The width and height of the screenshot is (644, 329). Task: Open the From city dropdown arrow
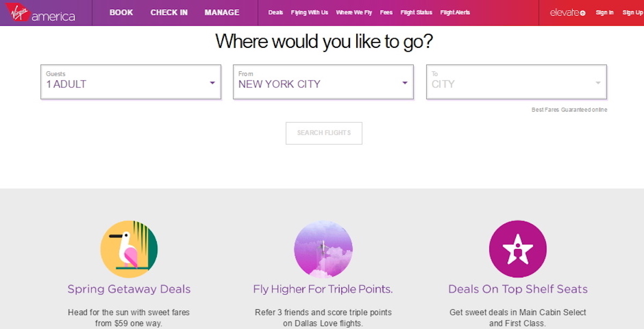click(x=405, y=83)
